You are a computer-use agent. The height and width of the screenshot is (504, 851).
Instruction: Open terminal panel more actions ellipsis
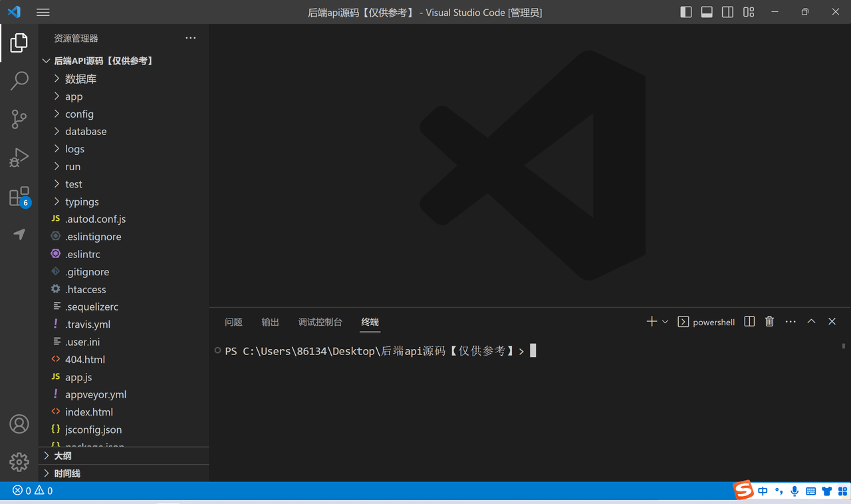click(790, 321)
